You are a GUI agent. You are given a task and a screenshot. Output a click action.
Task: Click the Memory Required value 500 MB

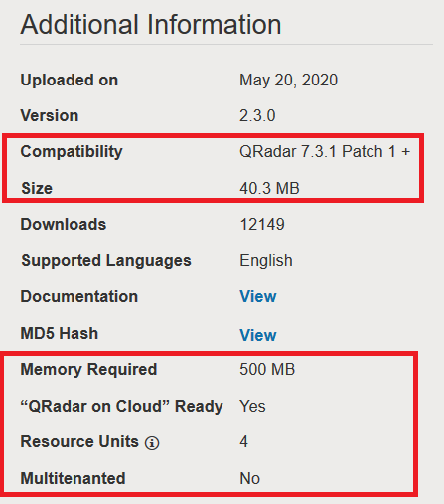coord(267,369)
